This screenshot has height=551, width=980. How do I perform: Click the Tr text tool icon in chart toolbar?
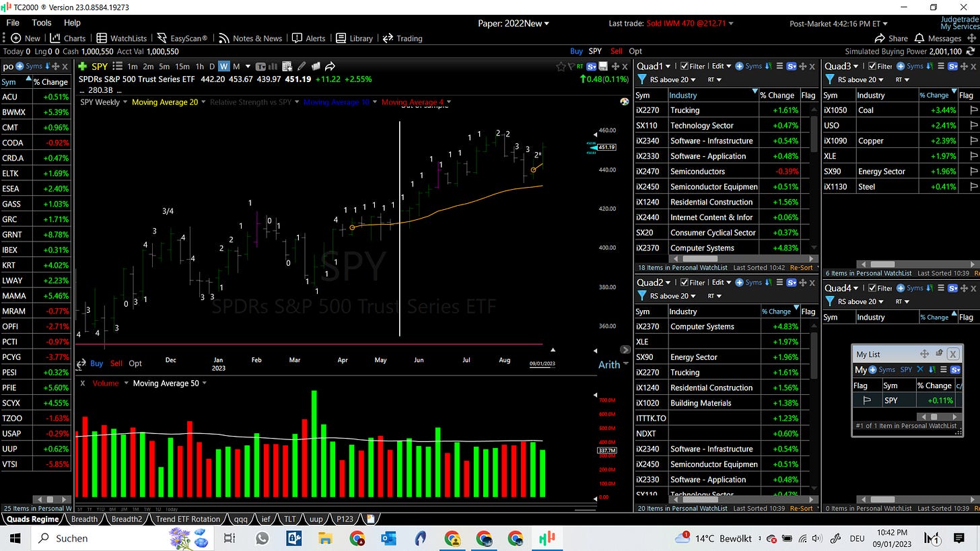pyautogui.click(x=261, y=66)
